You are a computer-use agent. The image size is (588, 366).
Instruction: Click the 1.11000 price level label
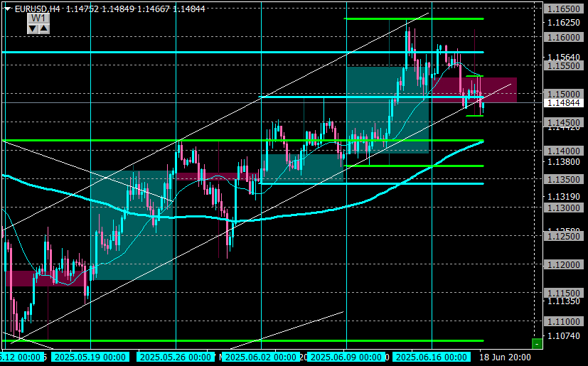click(564, 321)
